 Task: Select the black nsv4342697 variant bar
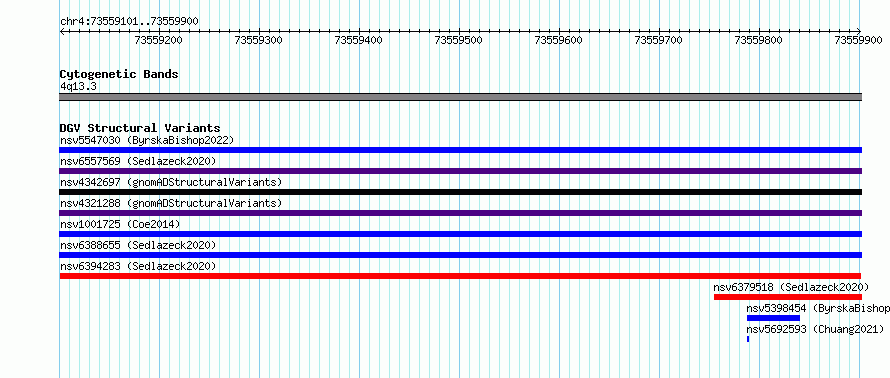click(460, 192)
